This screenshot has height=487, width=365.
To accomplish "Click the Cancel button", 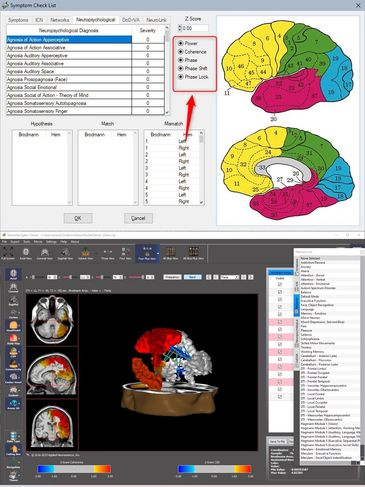I will (x=138, y=218).
